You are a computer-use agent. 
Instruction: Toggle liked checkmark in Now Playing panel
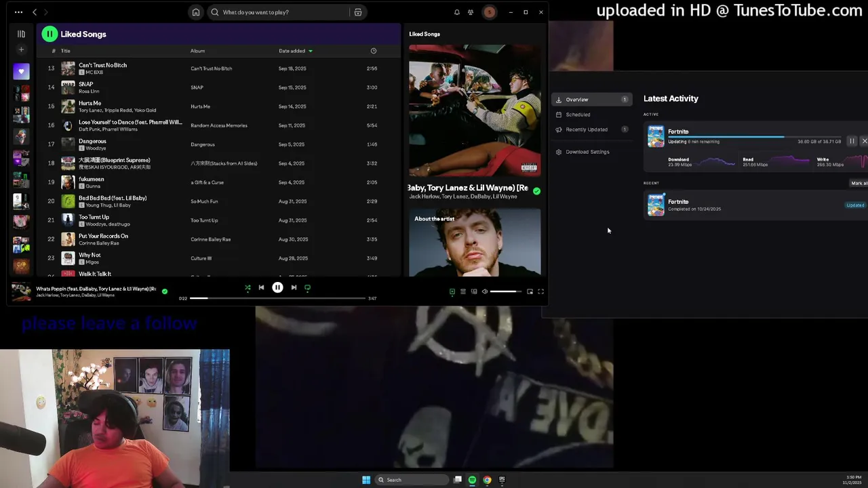(x=536, y=191)
